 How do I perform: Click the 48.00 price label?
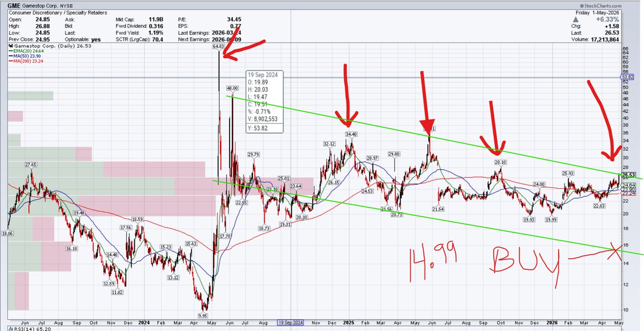coord(232,88)
